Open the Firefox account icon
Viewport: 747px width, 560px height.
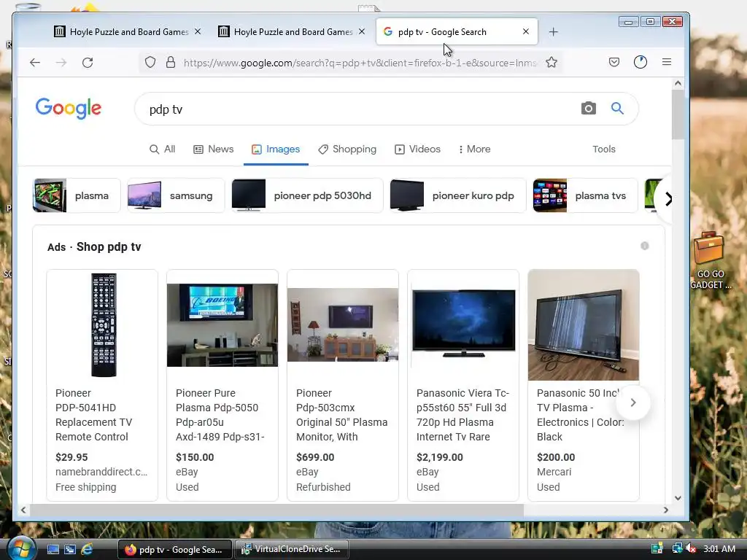[640, 62]
